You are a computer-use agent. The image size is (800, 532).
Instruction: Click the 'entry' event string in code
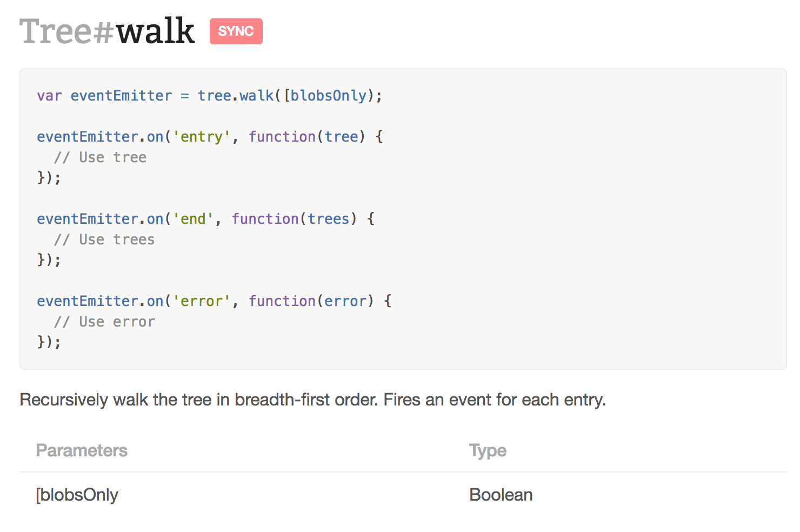point(202,137)
